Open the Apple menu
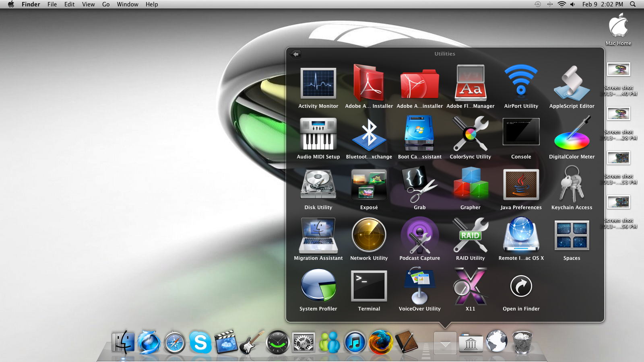The height and width of the screenshot is (362, 644). [11, 4]
